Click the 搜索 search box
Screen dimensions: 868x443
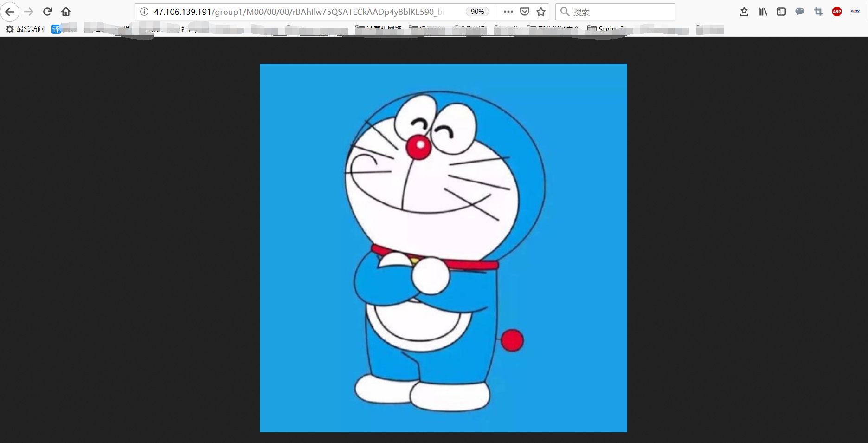[615, 12]
